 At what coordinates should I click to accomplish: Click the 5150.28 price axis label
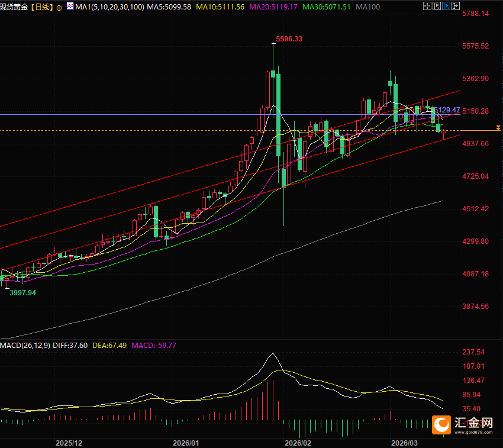click(x=475, y=111)
